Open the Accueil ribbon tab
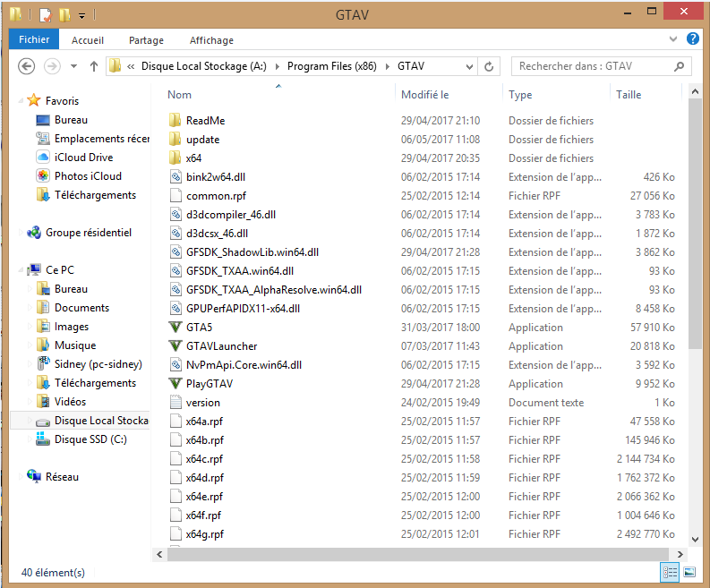Screen dimensions: 710x588 pos(88,40)
